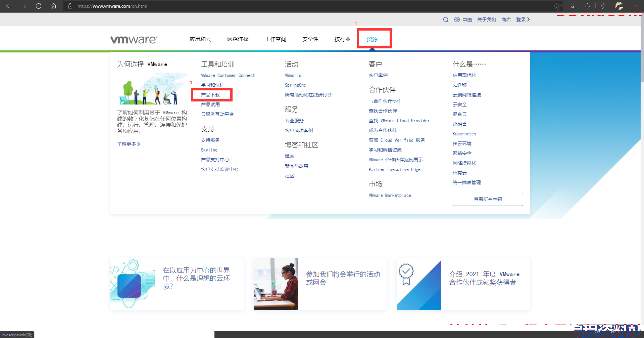Open the 工作空间 navigation menu
The image size is (644, 338).
pyautogui.click(x=276, y=39)
